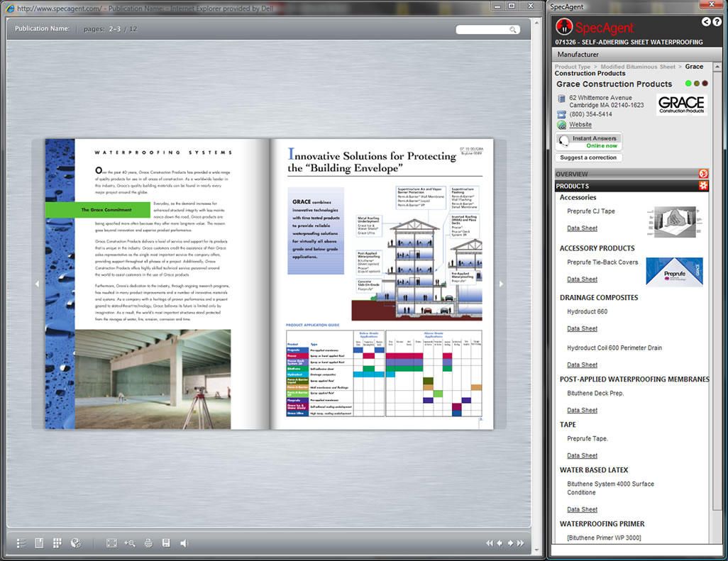The image size is (728, 561).
Task: Go to next page arrow in bottom toolbar
Action: click(510, 543)
